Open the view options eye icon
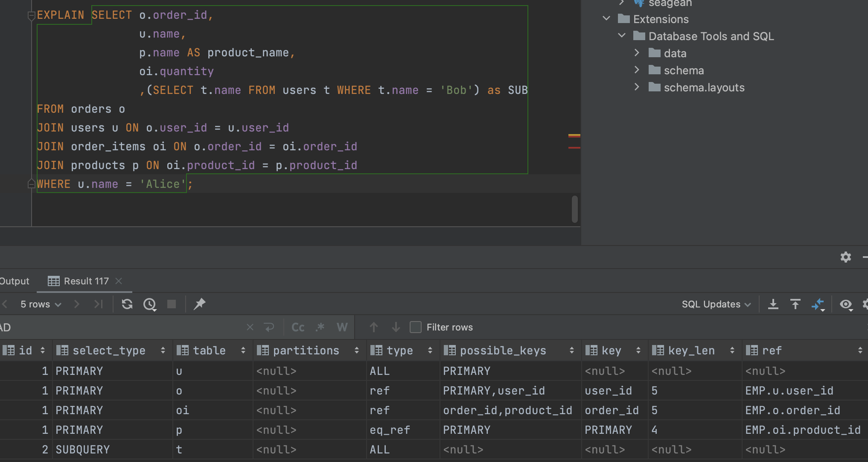The width and height of the screenshot is (868, 462). pyautogui.click(x=846, y=304)
